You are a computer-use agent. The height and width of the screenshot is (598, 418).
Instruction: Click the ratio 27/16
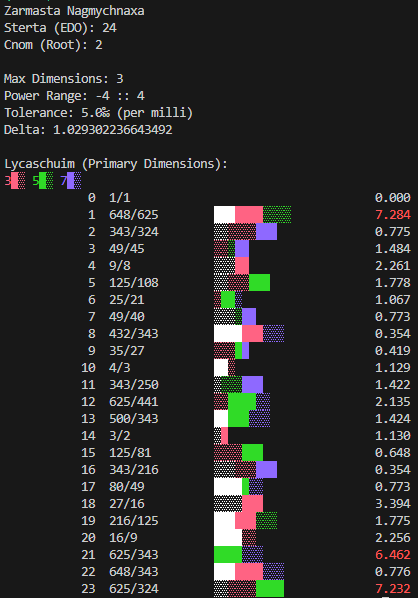(x=127, y=503)
